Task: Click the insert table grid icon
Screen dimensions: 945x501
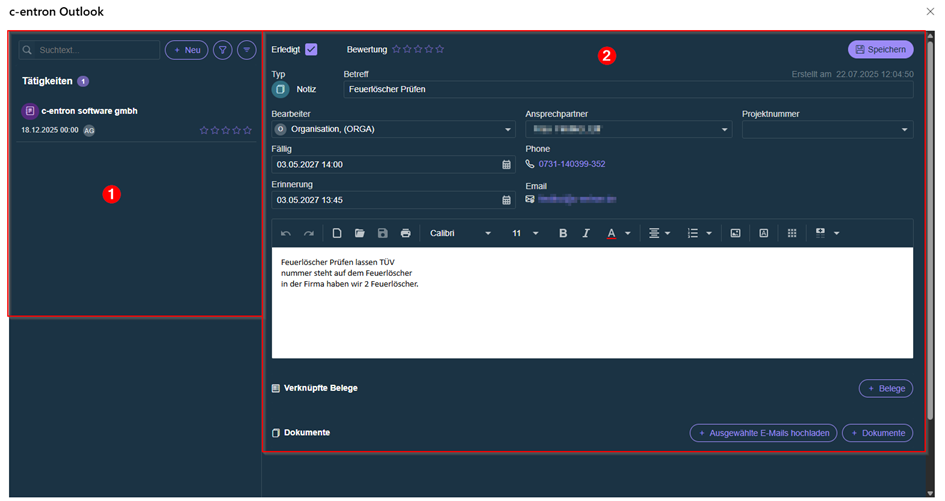Action: pos(791,233)
